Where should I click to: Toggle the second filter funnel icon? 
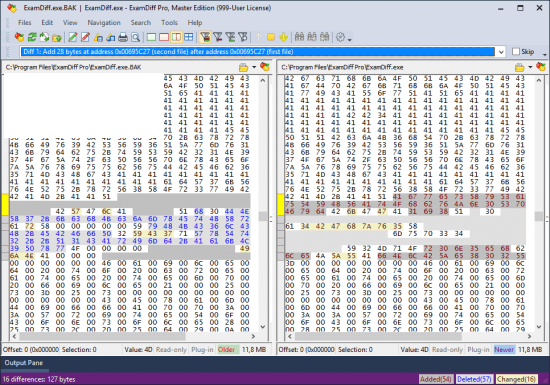tap(218, 37)
